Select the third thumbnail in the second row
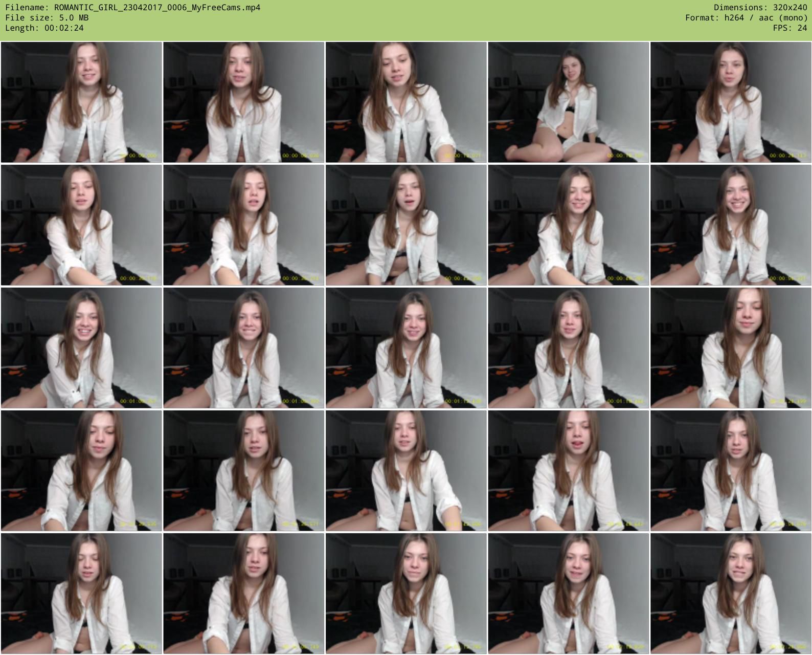This screenshot has width=812, height=655. [x=406, y=225]
